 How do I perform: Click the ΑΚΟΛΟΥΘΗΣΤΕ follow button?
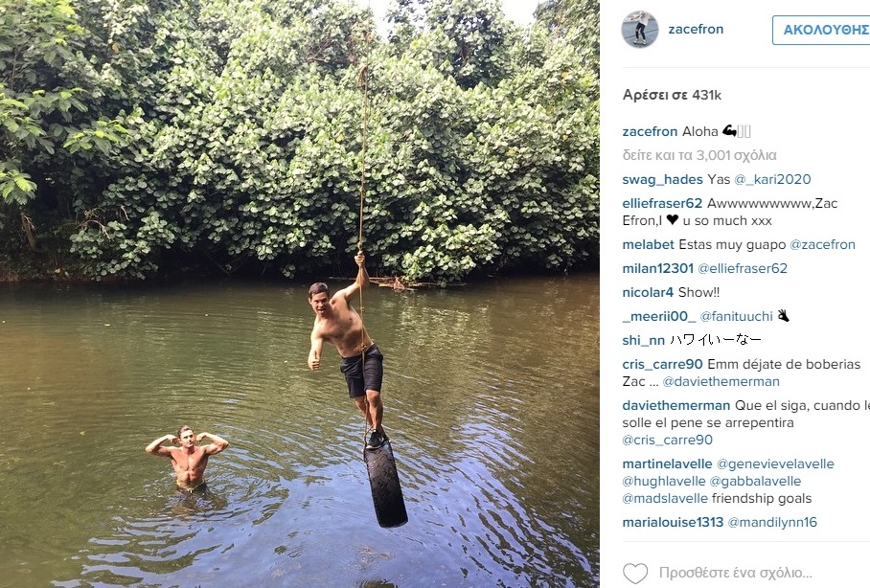(821, 30)
